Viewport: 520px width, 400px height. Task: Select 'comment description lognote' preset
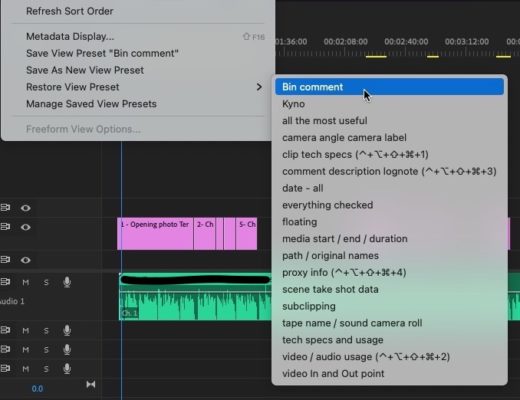(x=389, y=171)
